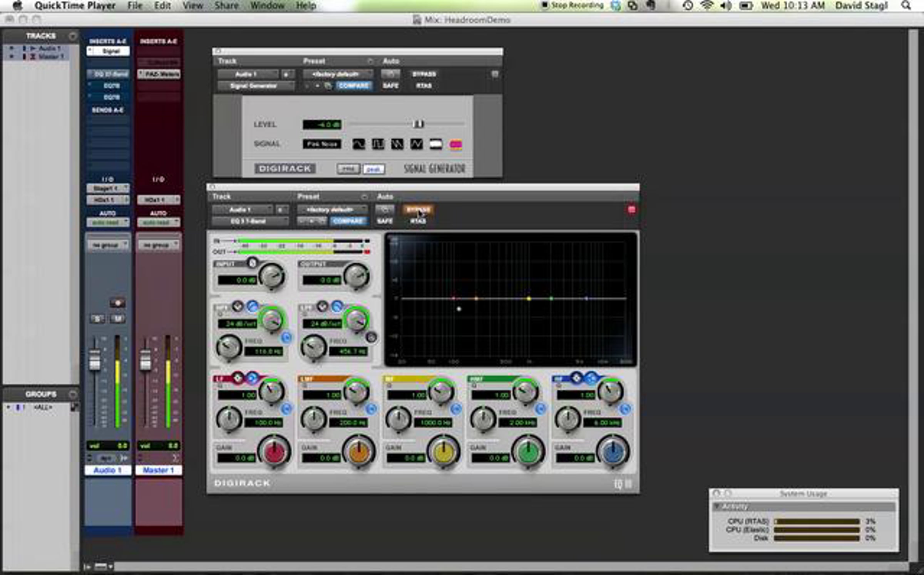The image size is (924, 575).
Task: Click the blue HF gain knob
Action: [x=613, y=452]
